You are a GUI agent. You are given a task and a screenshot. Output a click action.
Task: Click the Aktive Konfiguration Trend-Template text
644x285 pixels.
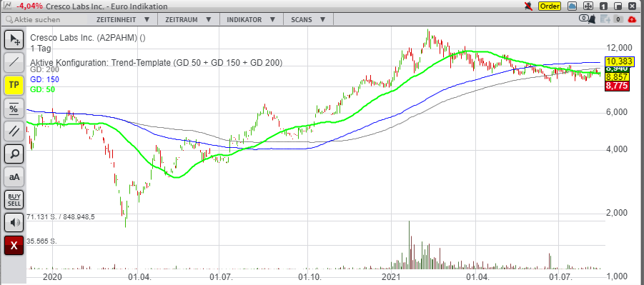tap(156, 63)
